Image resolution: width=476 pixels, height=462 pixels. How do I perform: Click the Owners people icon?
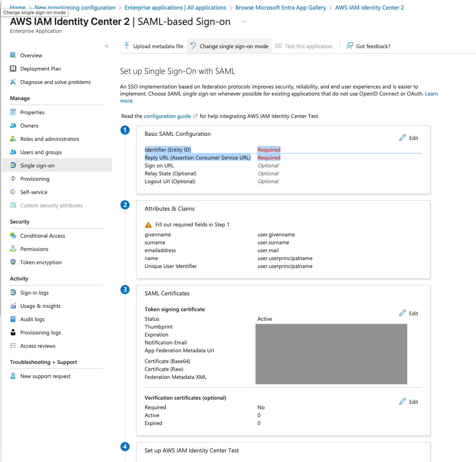[13, 125]
